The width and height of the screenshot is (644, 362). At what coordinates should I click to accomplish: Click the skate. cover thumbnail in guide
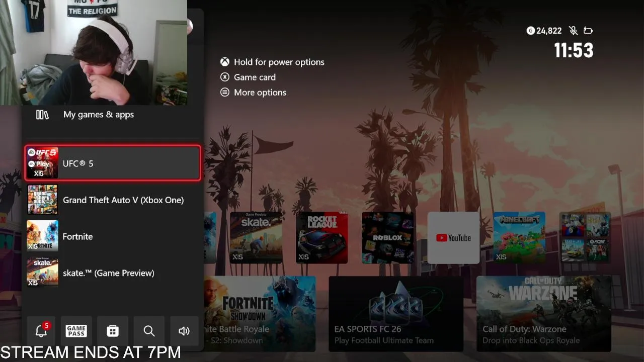tap(42, 273)
